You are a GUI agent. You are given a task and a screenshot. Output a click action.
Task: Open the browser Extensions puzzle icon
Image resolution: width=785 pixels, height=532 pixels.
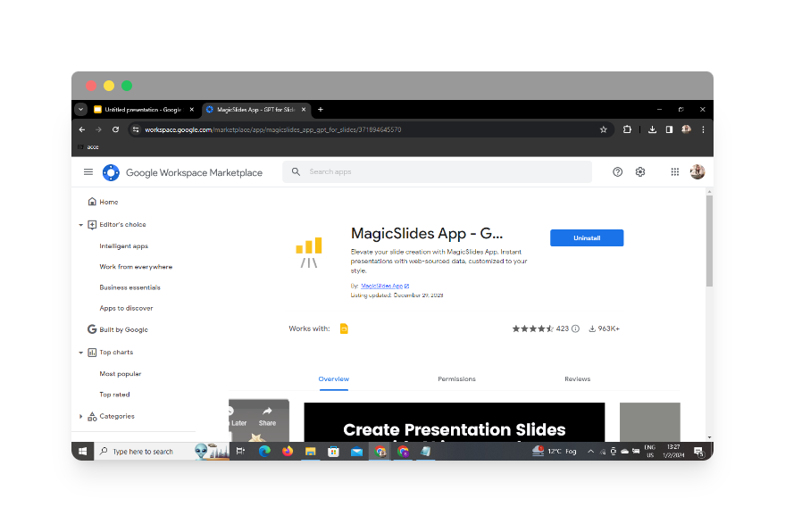[x=627, y=129]
